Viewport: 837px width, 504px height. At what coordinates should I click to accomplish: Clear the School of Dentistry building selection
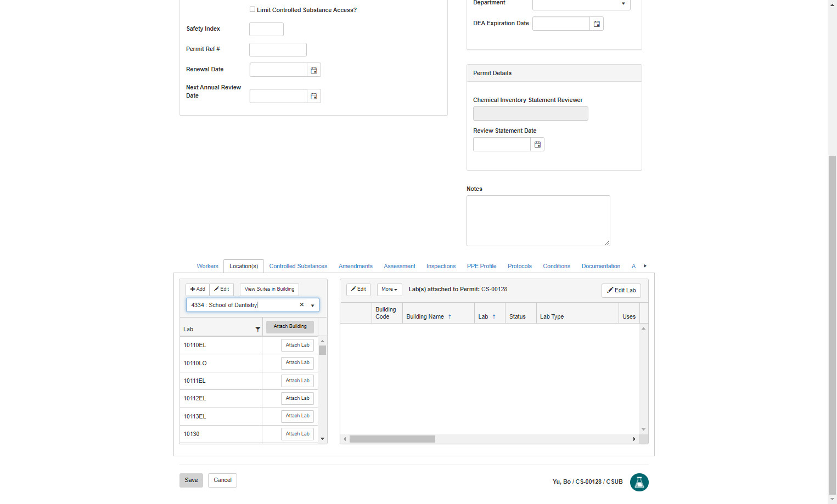[x=301, y=305]
